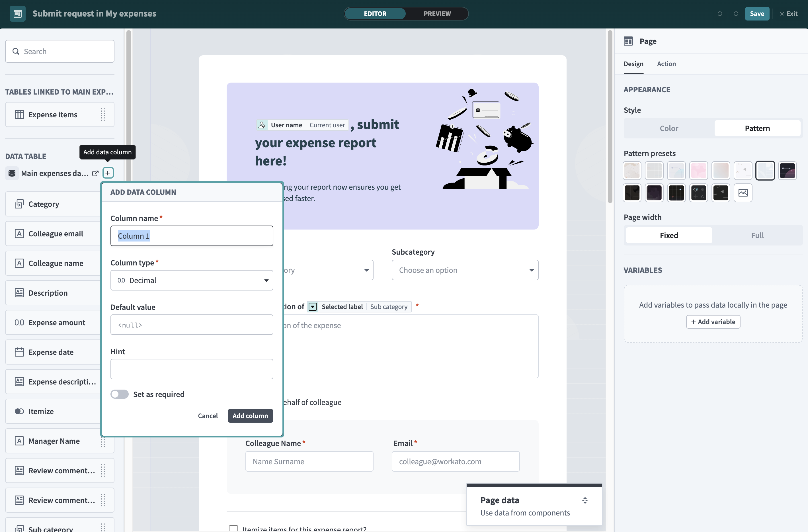Screen dimensions: 808x532
Task: Switch to PREVIEW mode
Action: click(436, 14)
